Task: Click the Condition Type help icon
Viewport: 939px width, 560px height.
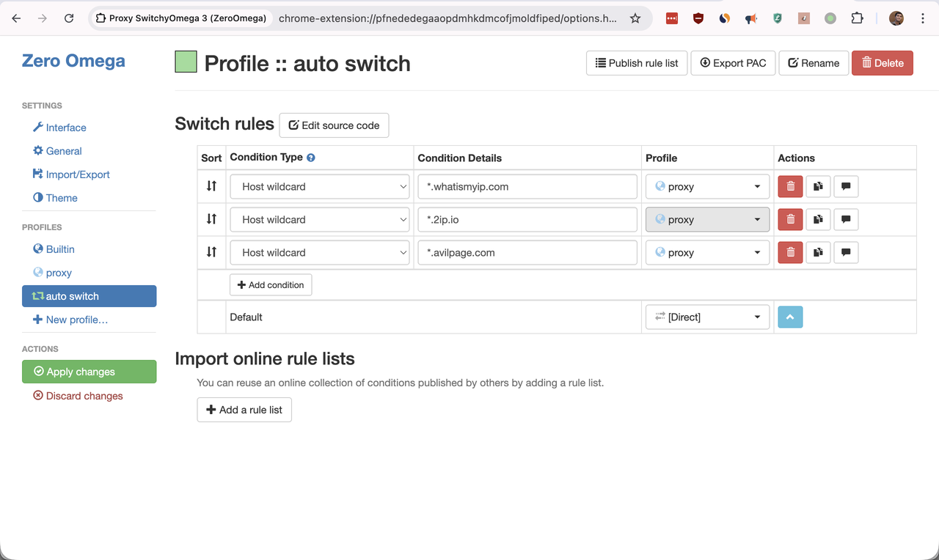Action: [x=311, y=158]
